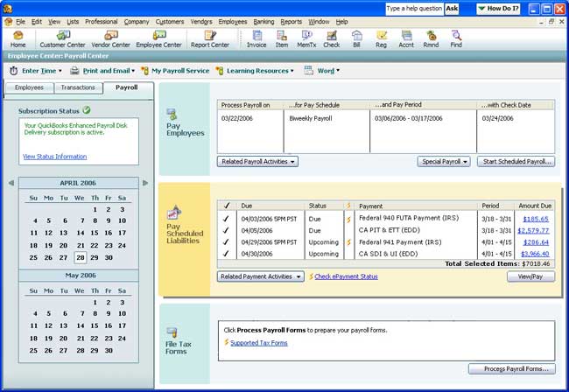Click the $2,579.77 amount due link
The image size is (569, 392).
[533, 231]
